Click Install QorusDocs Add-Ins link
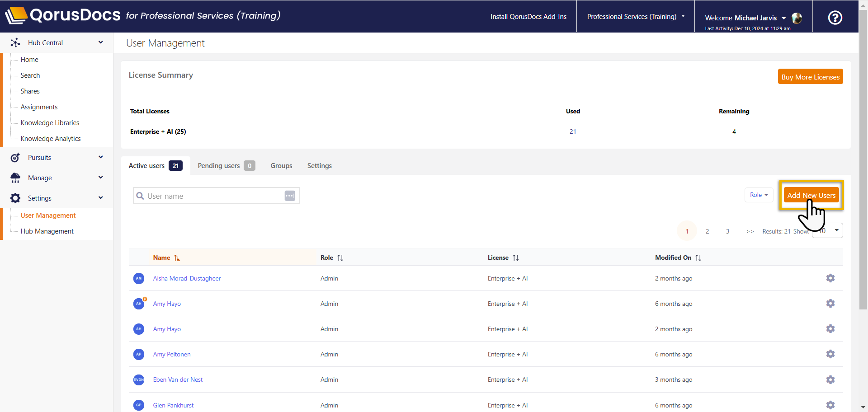The width and height of the screenshot is (868, 412). tap(528, 17)
